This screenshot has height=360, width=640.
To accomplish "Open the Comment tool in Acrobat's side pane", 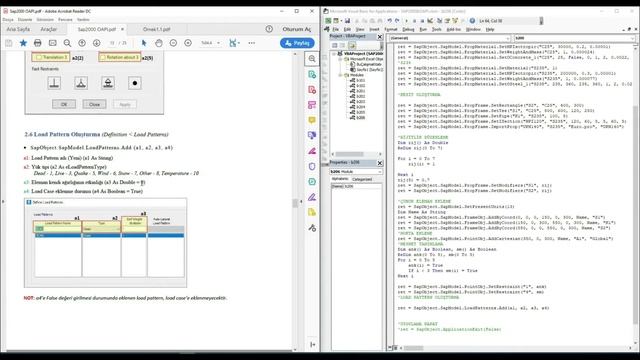I will [x=312, y=120].
